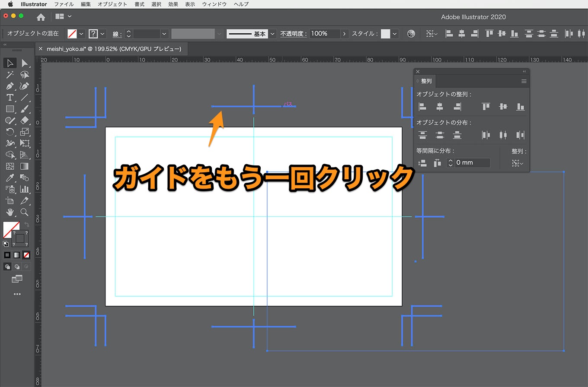Toggle Draw Normal mode
The width and height of the screenshot is (588, 387).
[7, 266]
